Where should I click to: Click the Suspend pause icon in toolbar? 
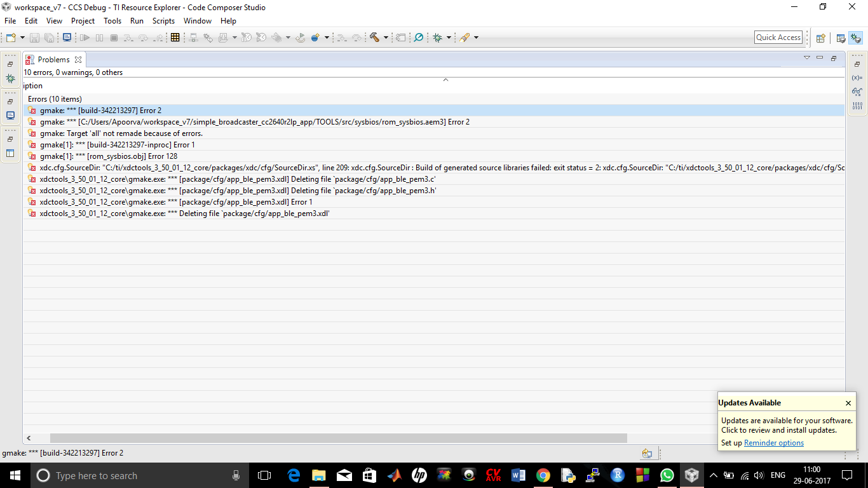click(x=100, y=37)
